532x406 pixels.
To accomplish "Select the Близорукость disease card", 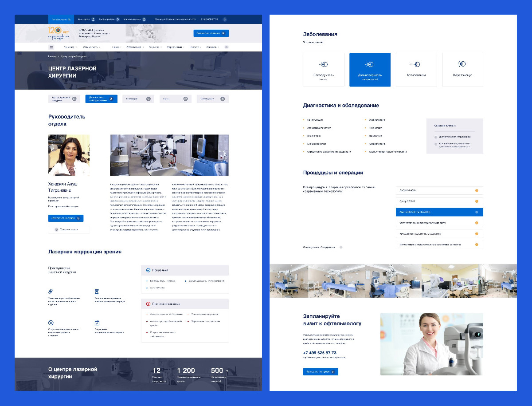I will click(x=323, y=70).
